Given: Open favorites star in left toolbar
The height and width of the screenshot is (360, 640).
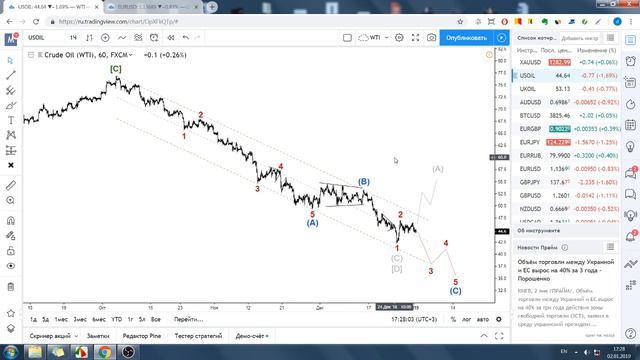Looking at the screenshot, I should coord(11,313).
